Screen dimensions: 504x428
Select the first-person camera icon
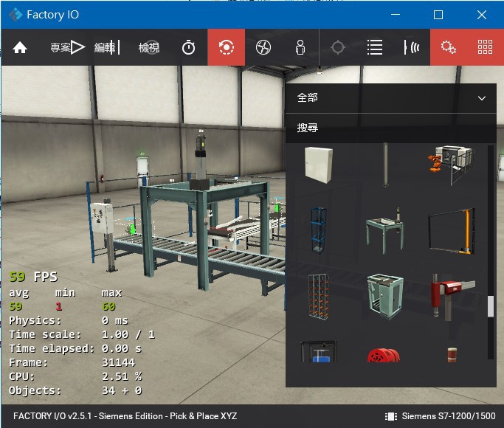pyautogui.click(x=300, y=47)
